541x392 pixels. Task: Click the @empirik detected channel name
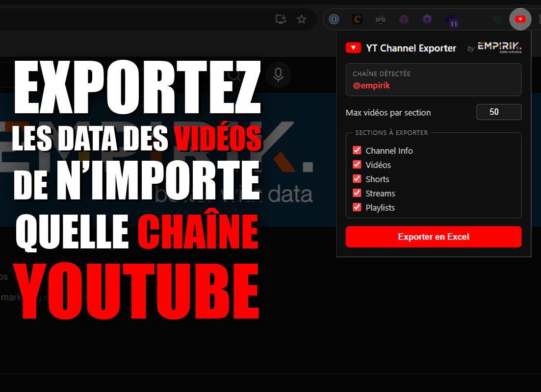point(371,85)
